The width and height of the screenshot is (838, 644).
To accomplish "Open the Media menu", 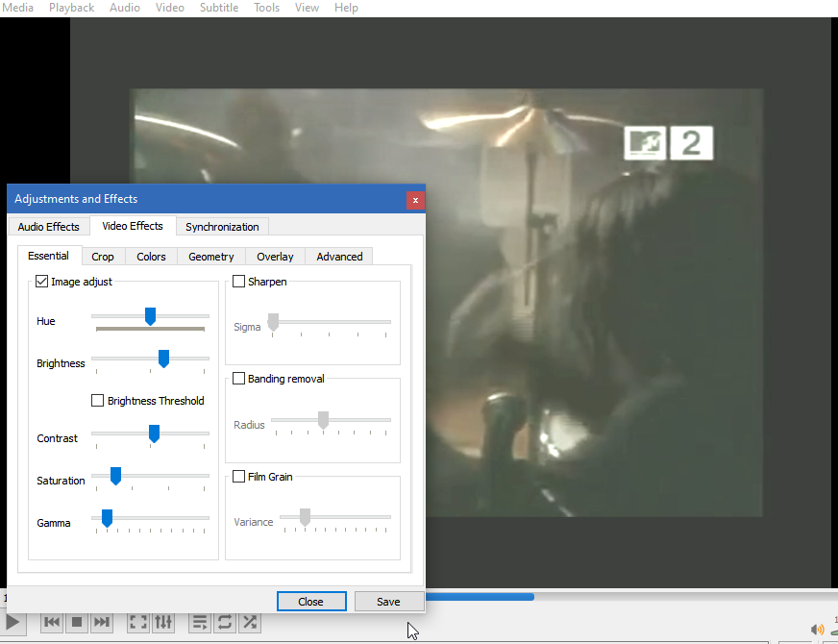I will pos(17,8).
